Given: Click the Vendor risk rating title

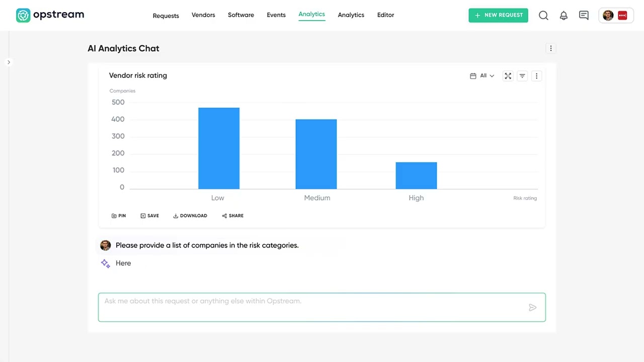Looking at the screenshot, I should point(138,75).
